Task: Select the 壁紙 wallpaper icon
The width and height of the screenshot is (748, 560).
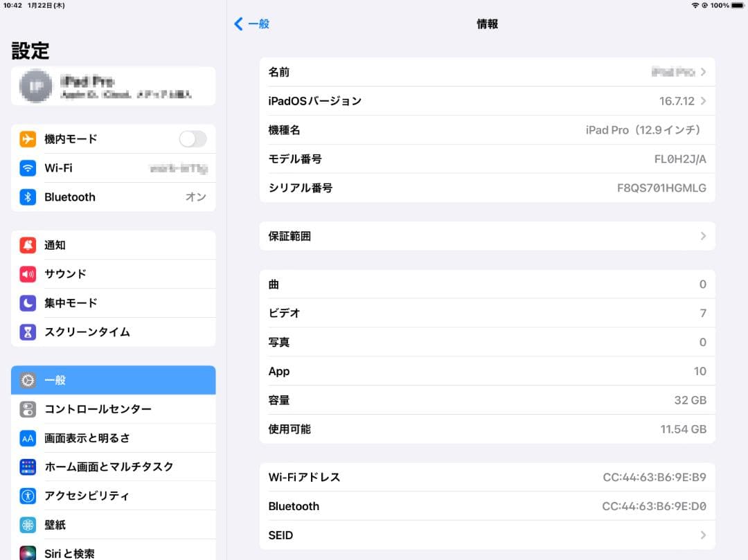Action: [28, 525]
